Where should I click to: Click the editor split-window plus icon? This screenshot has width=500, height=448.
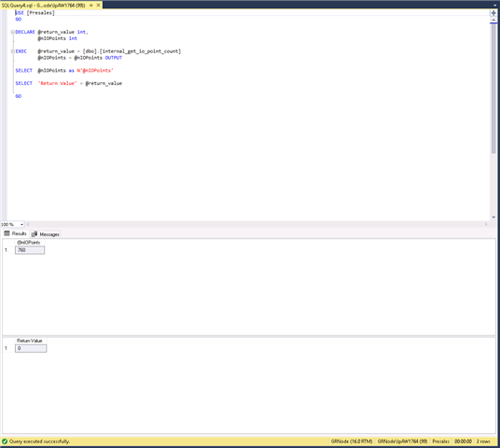pyautogui.click(x=493, y=13)
